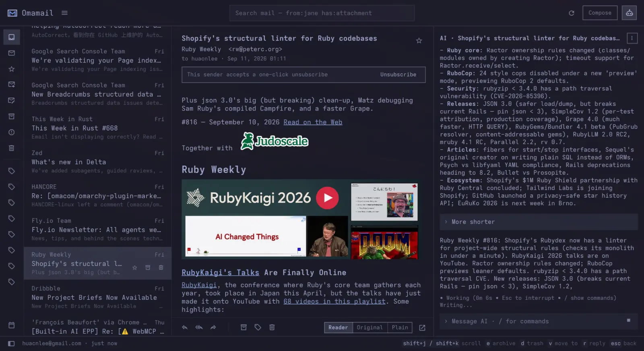
Task: Click the reply all icon
Action: pyautogui.click(x=199, y=328)
